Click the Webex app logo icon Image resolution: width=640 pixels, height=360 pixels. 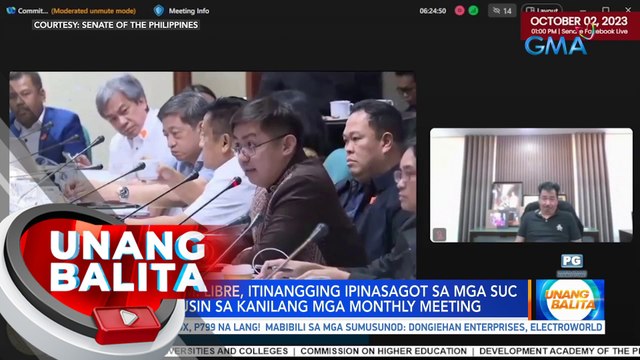pyautogui.click(x=11, y=11)
